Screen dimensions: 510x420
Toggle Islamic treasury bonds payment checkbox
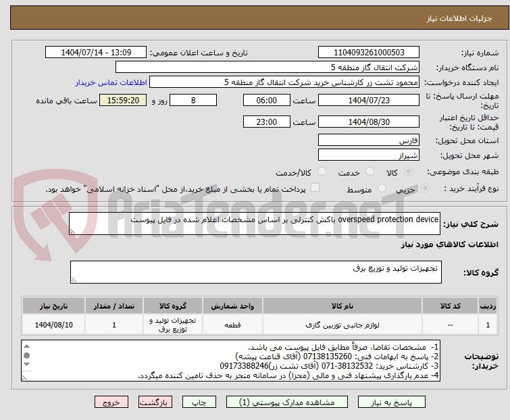(315, 188)
